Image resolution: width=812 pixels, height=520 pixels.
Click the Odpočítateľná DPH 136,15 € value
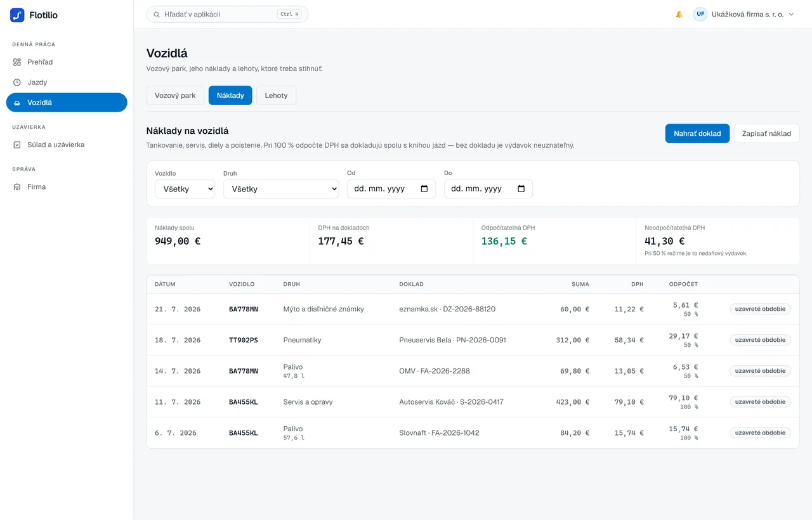[x=504, y=241]
